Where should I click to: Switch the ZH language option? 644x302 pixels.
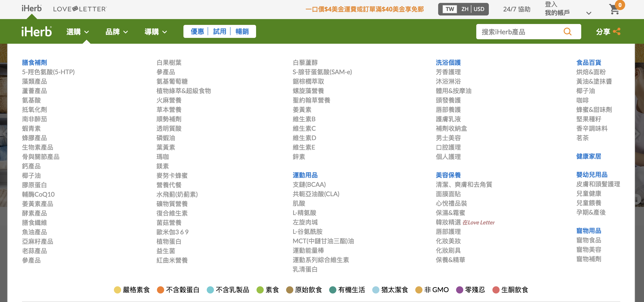click(x=465, y=9)
